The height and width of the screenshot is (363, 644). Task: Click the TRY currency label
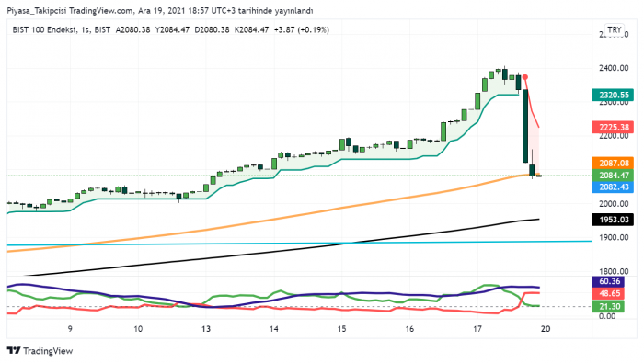pyautogui.click(x=614, y=30)
